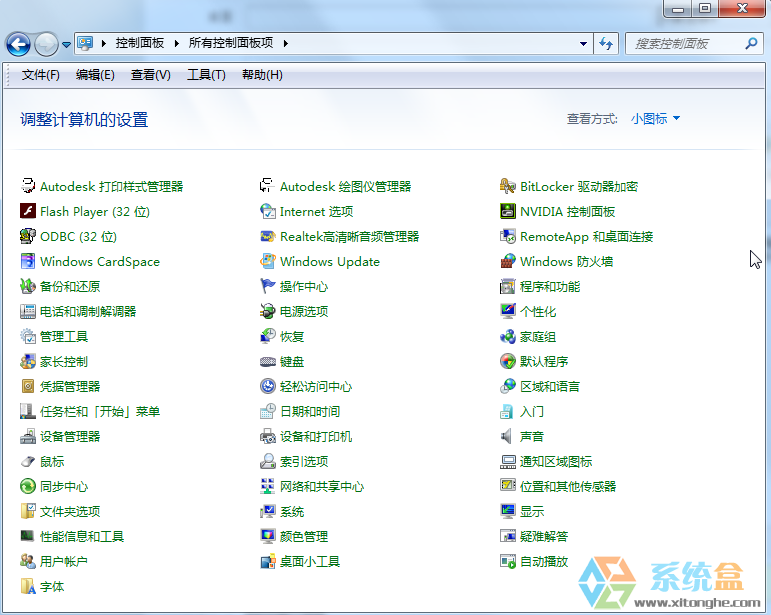The image size is (771, 615).
Task: Open the 任务栏和「开始」菜单 link
Action: tap(100, 411)
